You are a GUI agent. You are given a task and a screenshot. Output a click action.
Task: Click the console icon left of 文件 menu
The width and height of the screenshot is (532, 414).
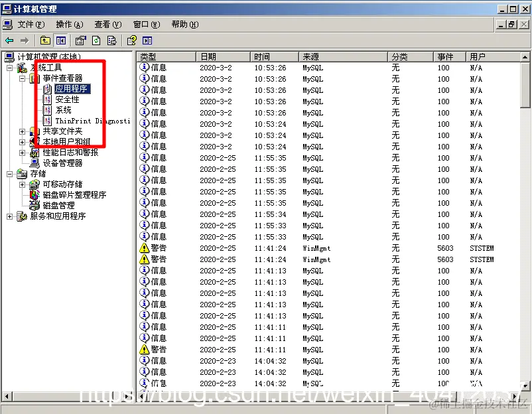coord(7,25)
